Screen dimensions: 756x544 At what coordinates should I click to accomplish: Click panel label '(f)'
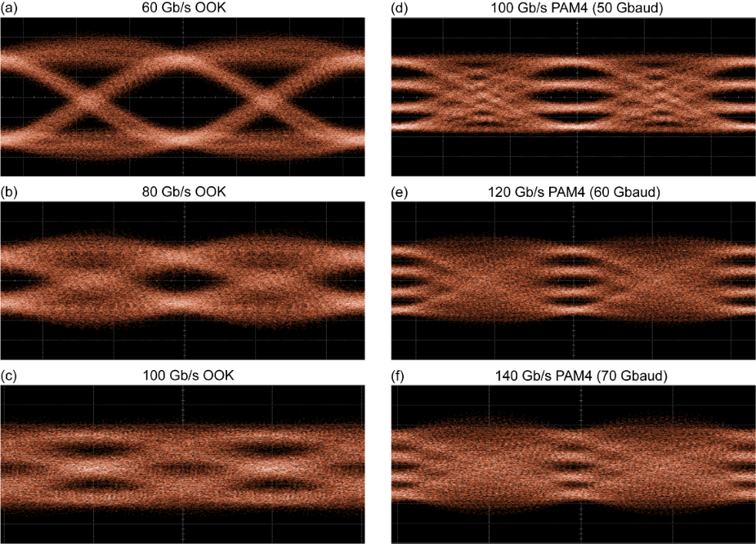pyautogui.click(x=398, y=376)
